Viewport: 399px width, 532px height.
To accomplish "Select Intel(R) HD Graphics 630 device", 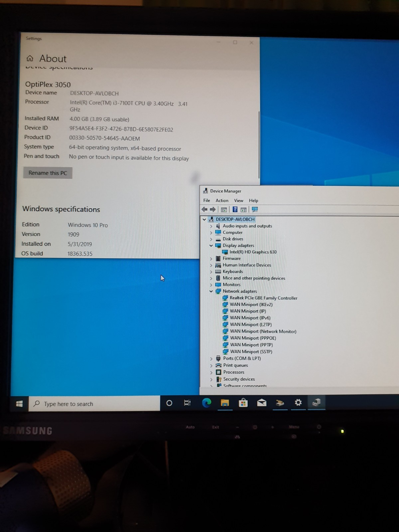I will (253, 252).
